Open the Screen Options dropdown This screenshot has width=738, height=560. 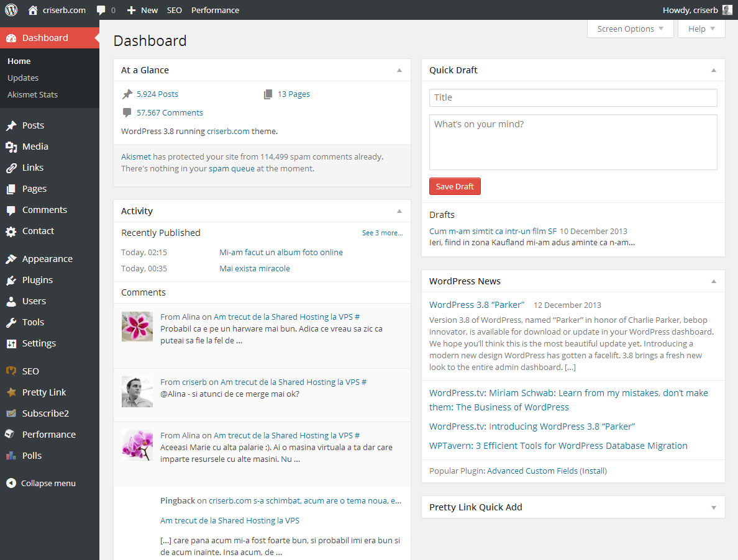[x=630, y=29]
